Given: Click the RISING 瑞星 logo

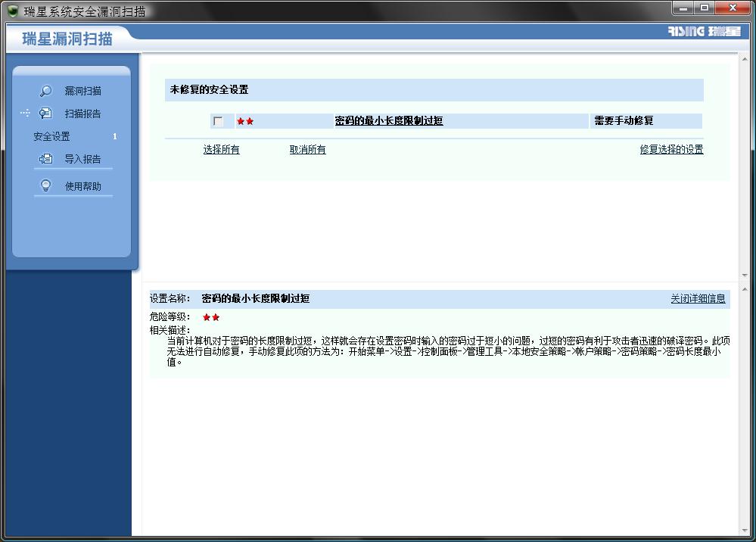Looking at the screenshot, I should pyautogui.click(x=705, y=31).
